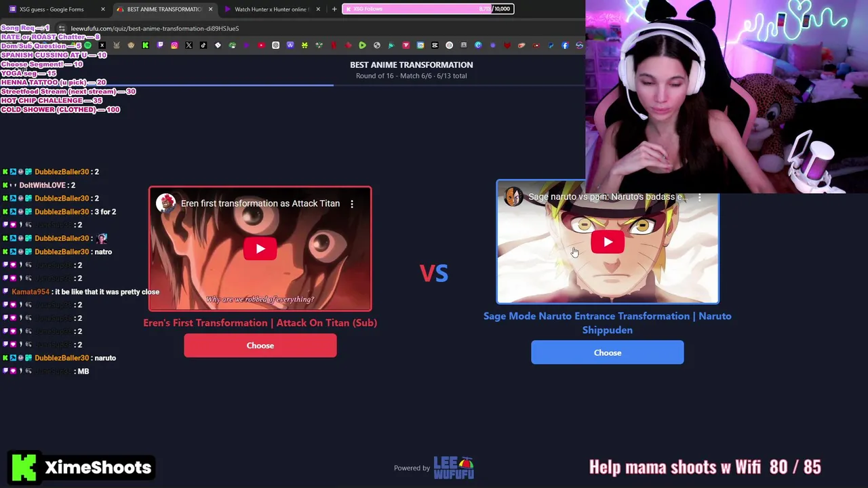Screen dimensions: 868x488
Task: Click Kamata954's 'pretty close' chat message
Action: click(x=85, y=292)
